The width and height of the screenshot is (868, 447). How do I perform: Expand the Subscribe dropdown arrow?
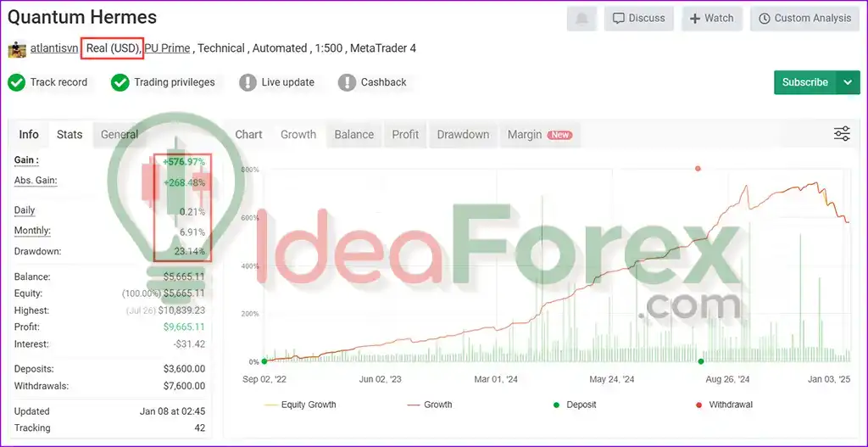pyautogui.click(x=848, y=82)
